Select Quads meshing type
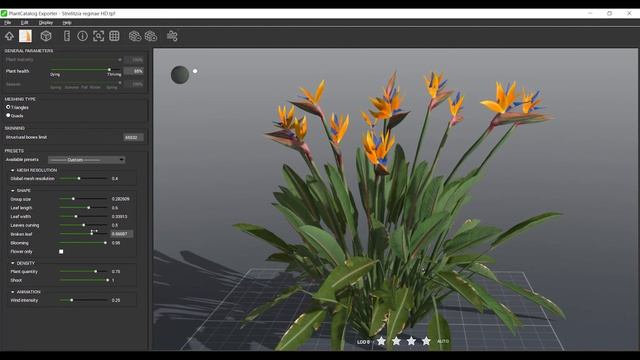Screen dimensions: 640x360 8,116
